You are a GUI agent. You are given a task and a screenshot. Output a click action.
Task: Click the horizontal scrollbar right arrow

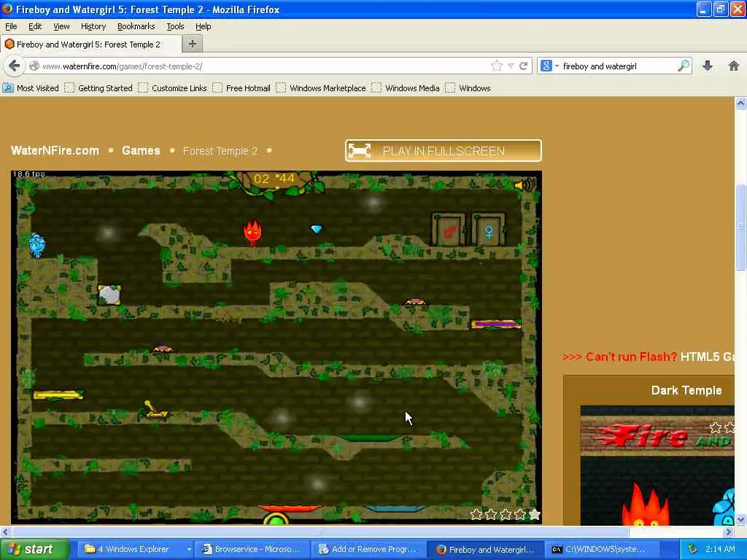point(729,532)
